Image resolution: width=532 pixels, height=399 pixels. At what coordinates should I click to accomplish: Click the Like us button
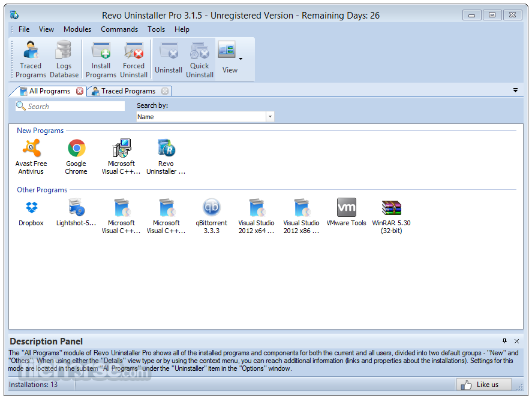pos(483,385)
